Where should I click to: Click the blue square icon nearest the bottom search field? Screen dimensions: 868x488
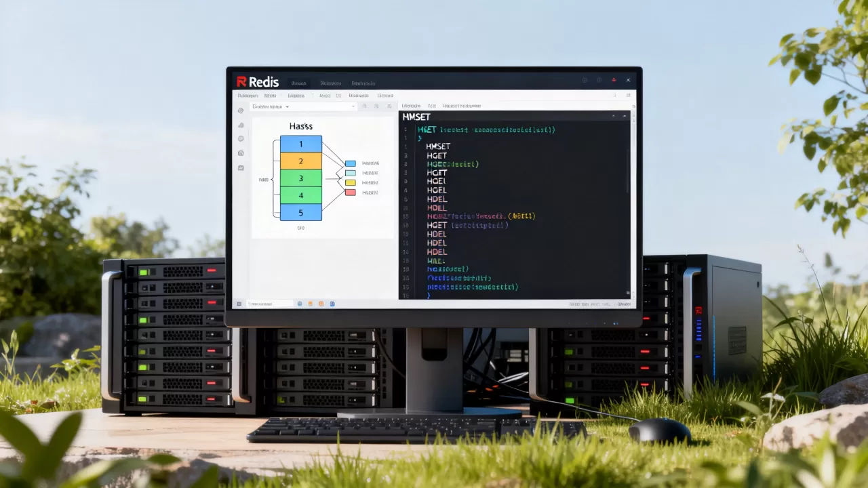pos(300,304)
